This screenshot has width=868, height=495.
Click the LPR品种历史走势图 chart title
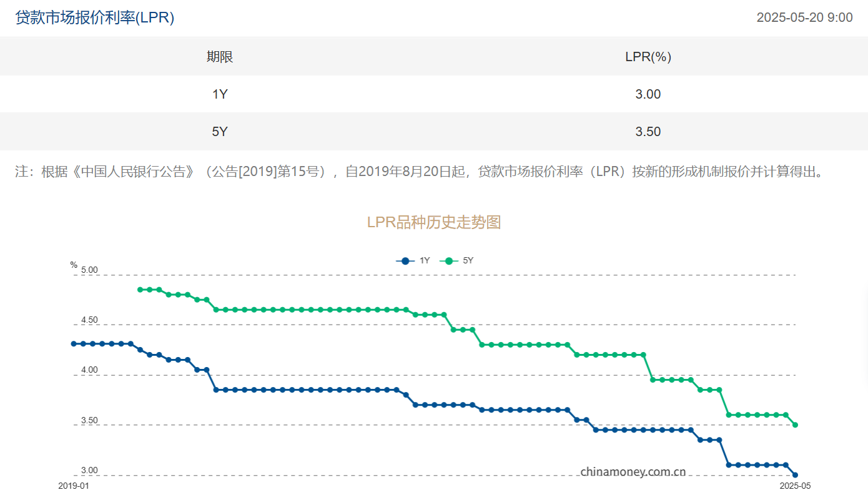[x=434, y=222]
